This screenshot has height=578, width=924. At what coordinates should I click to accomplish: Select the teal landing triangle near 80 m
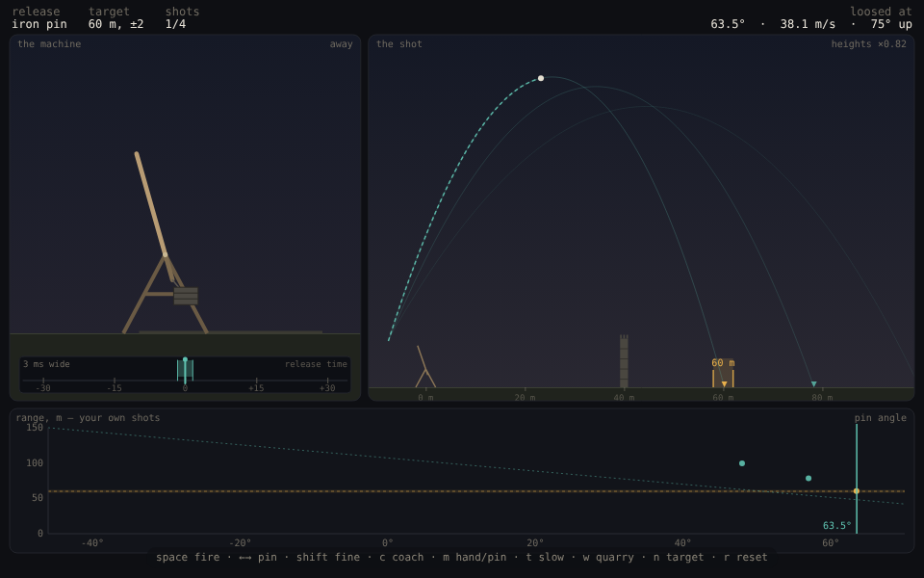(814, 384)
